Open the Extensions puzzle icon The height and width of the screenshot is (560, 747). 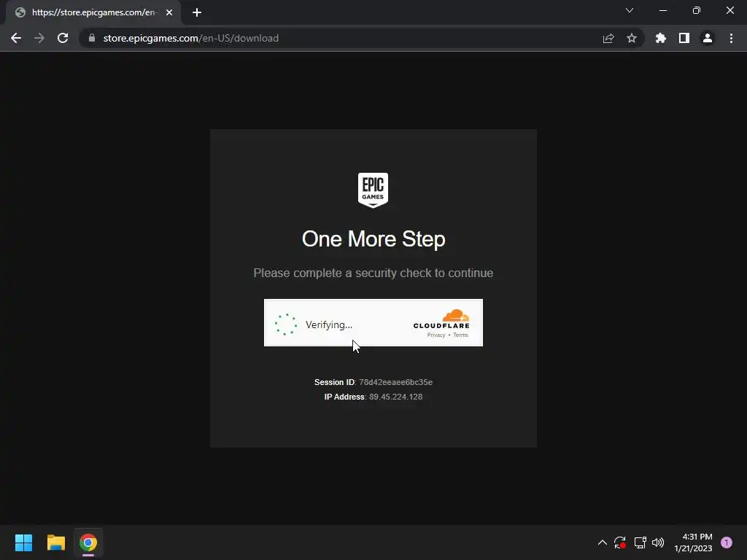click(661, 38)
